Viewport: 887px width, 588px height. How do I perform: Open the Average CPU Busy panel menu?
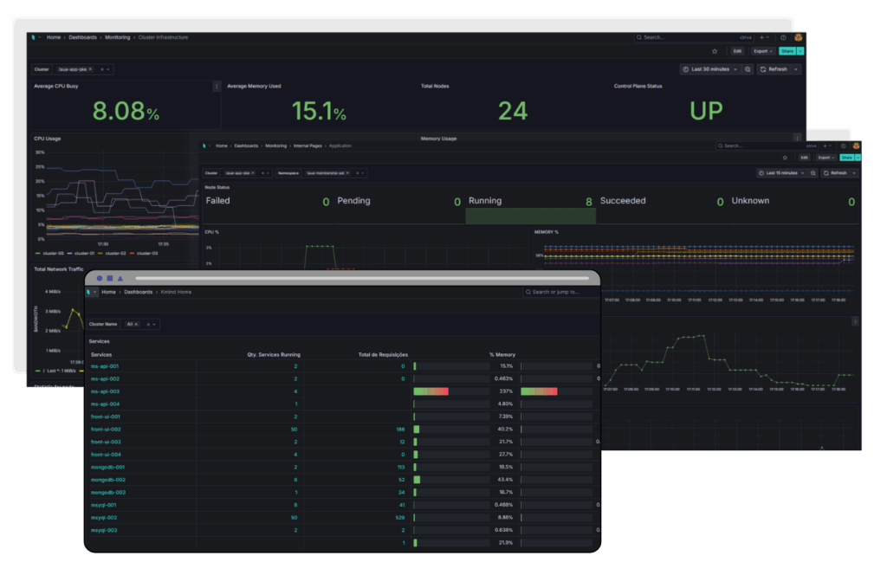coord(216,87)
